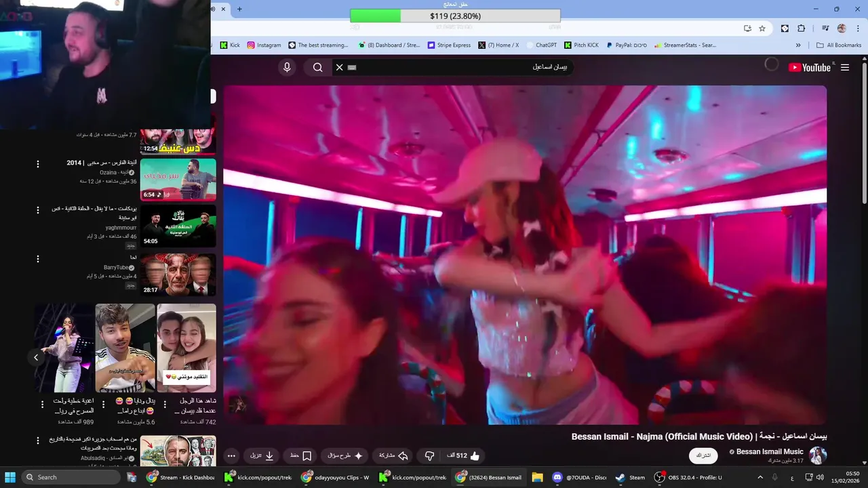The height and width of the screenshot is (488, 868).
Task: Open PayPal bookmark
Action: 627,45
